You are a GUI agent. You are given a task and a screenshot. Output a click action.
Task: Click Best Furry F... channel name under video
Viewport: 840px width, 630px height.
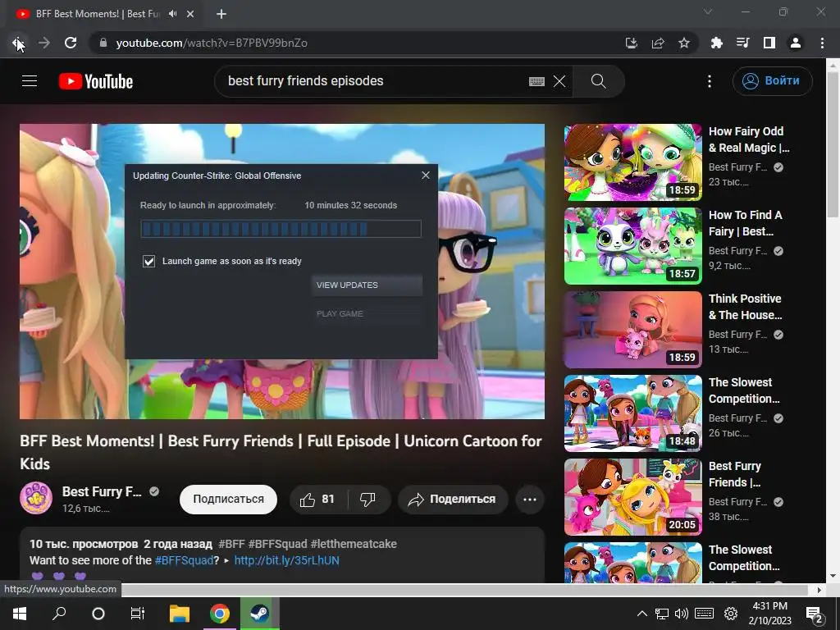point(102,491)
